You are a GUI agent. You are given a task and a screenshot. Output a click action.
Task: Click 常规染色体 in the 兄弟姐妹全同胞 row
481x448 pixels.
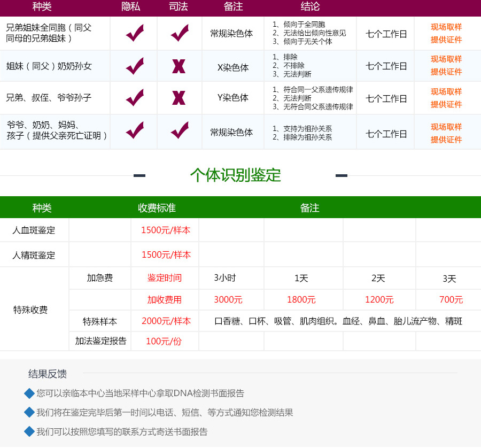[231, 34]
